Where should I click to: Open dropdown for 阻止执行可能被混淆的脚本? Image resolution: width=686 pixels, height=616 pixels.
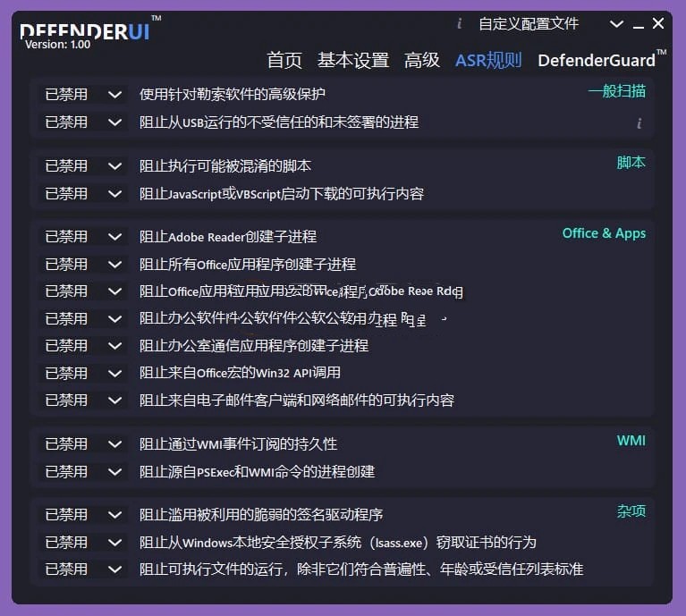click(x=83, y=166)
